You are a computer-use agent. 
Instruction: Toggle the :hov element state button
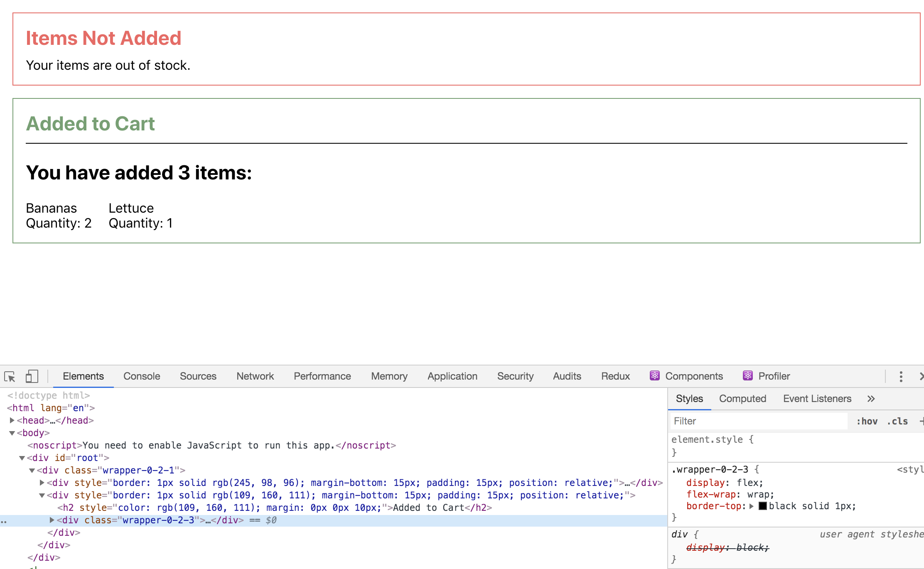[x=867, y=421]
